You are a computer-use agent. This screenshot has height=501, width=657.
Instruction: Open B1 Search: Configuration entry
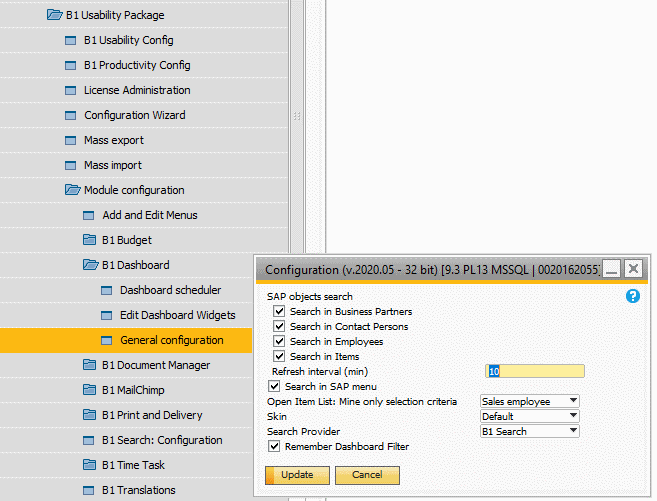click(162, 440)
